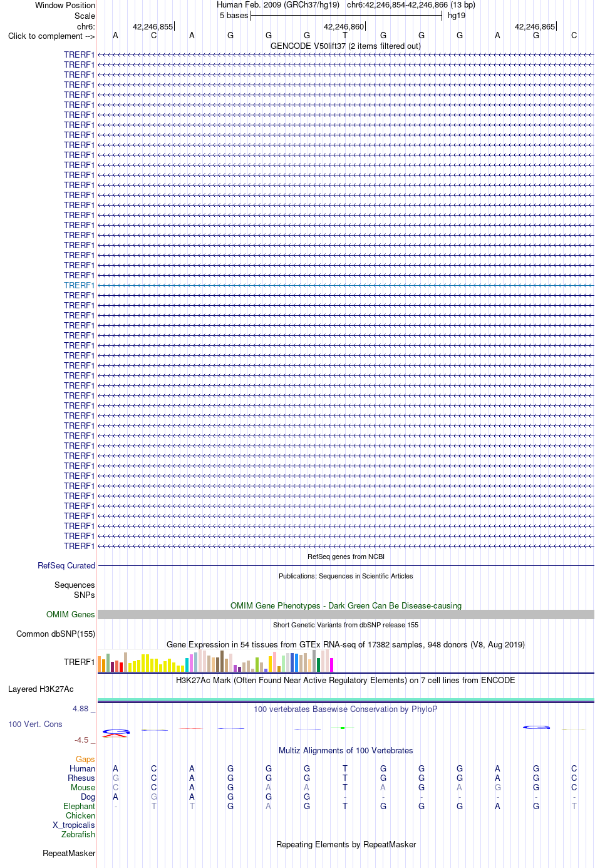
Task: Click the SNPs track label
Action: tap(85, 595)
